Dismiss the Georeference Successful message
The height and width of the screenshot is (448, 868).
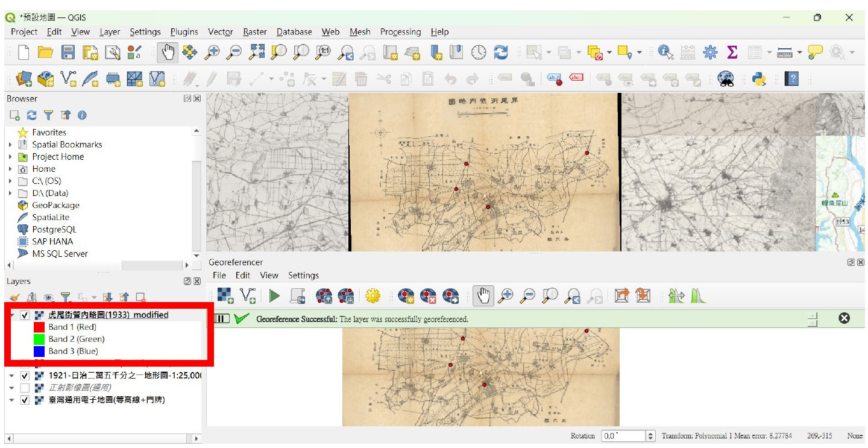[x=844, y=318]
